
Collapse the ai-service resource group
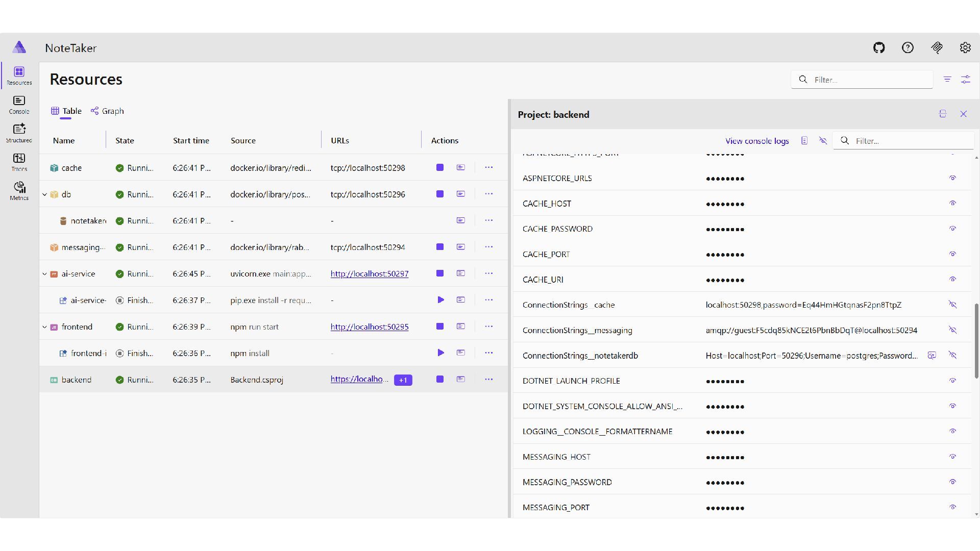pos(44,274)
